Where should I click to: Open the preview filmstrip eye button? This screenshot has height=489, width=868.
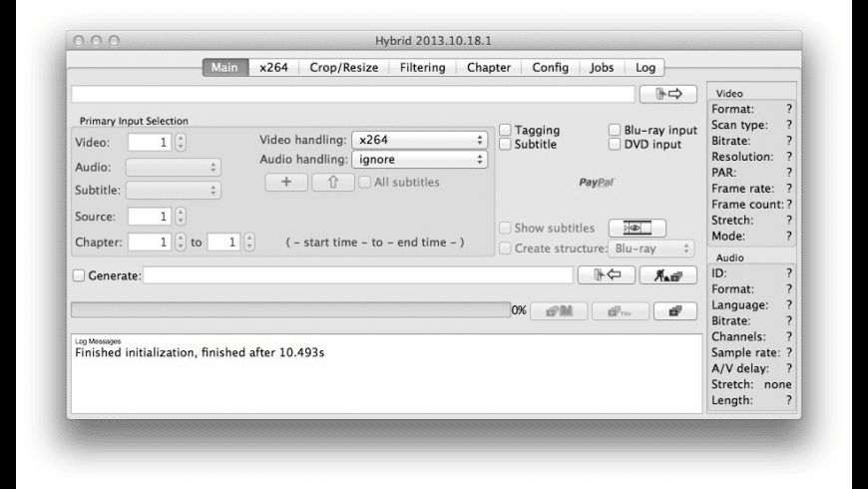point(638,228)
